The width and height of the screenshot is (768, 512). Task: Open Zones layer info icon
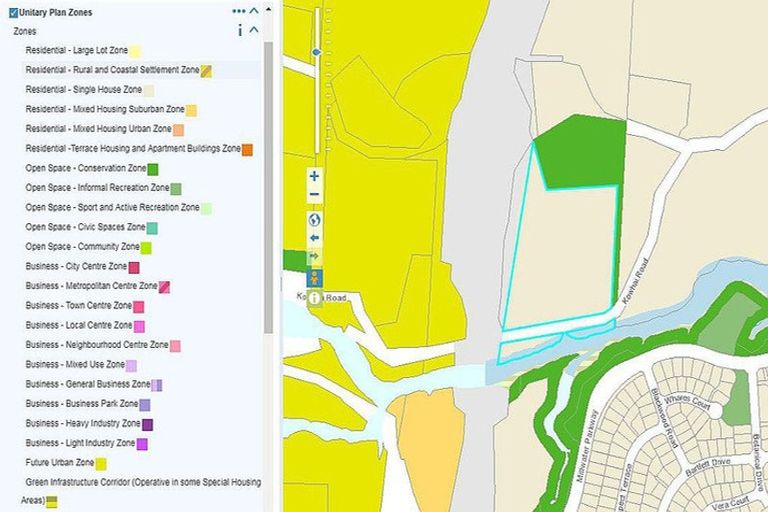[x=240, y=31]
